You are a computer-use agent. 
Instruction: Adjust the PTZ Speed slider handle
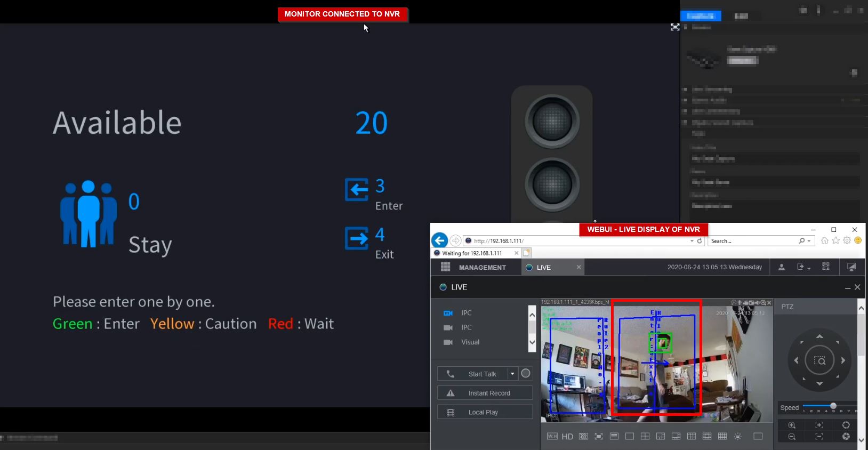833,406
